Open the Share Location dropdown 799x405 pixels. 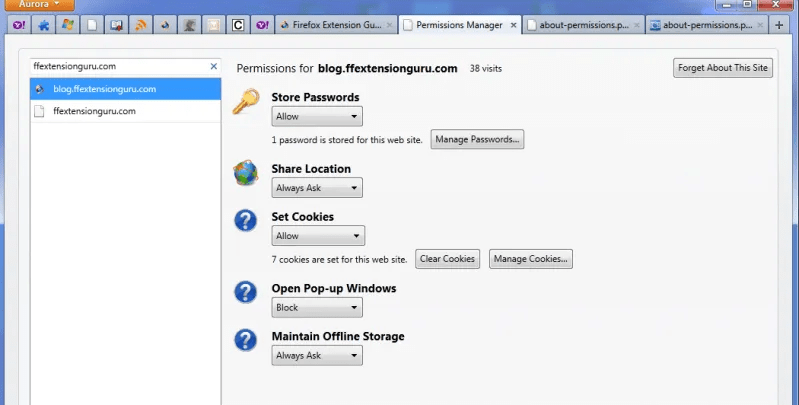coord(317,188)
